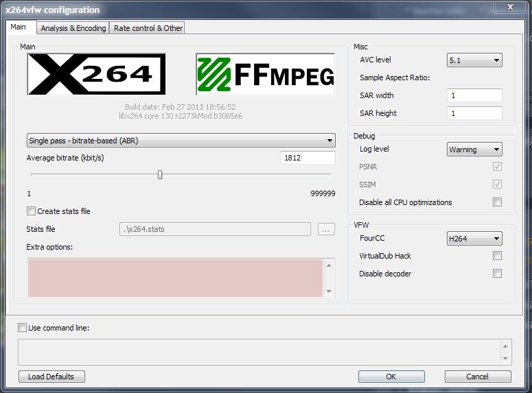Click the Cancel button
Image resolution: width=532 pixels, height=393 pixels.
478,377
